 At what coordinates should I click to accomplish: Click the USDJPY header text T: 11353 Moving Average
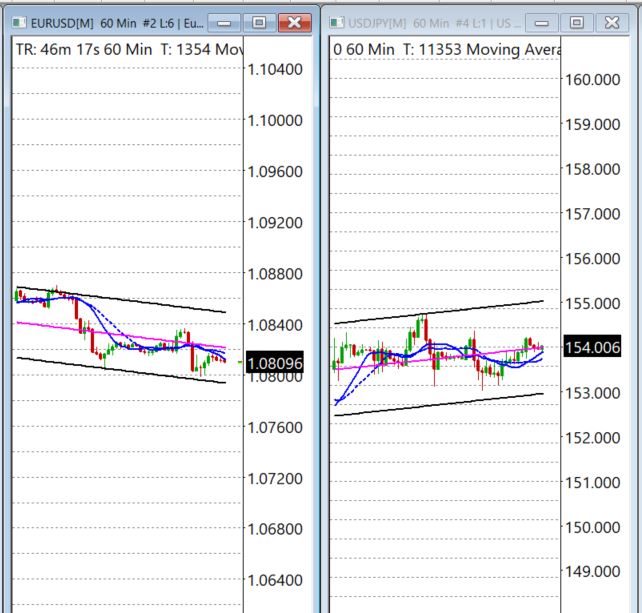coord(481,50)
